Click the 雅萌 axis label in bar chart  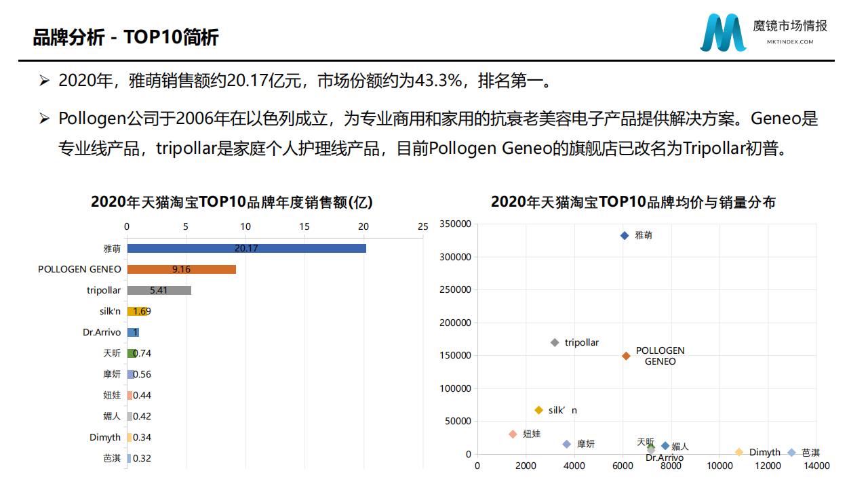click(112, 248)
